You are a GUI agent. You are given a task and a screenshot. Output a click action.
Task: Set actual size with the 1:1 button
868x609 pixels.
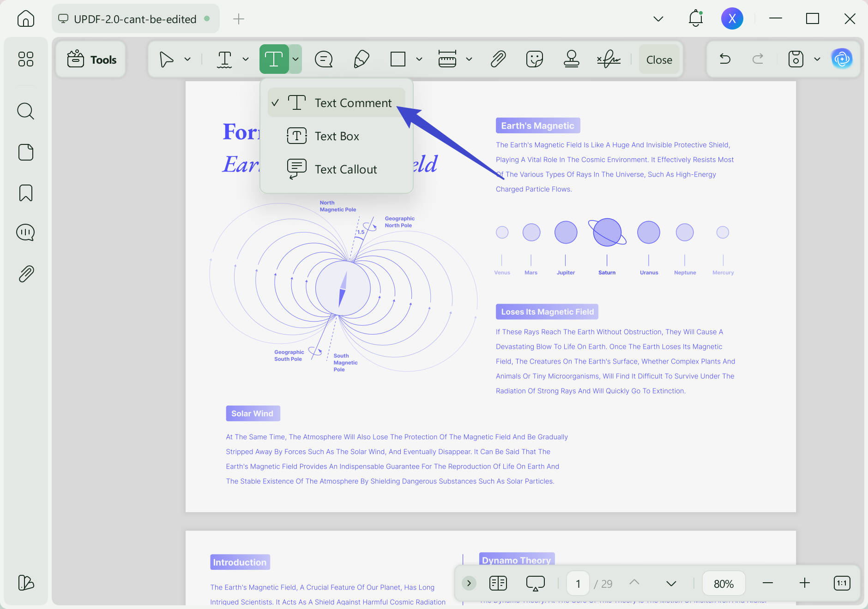point(842,583)
